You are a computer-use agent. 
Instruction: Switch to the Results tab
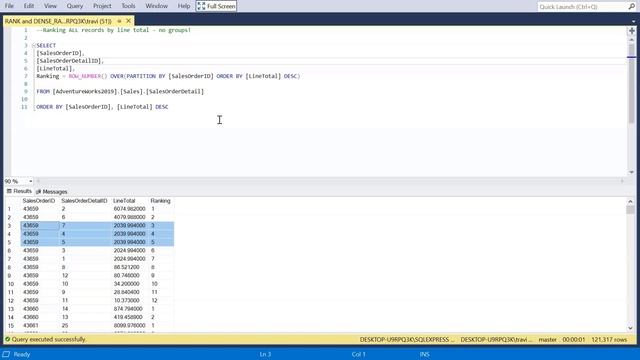tap(19, 191)
